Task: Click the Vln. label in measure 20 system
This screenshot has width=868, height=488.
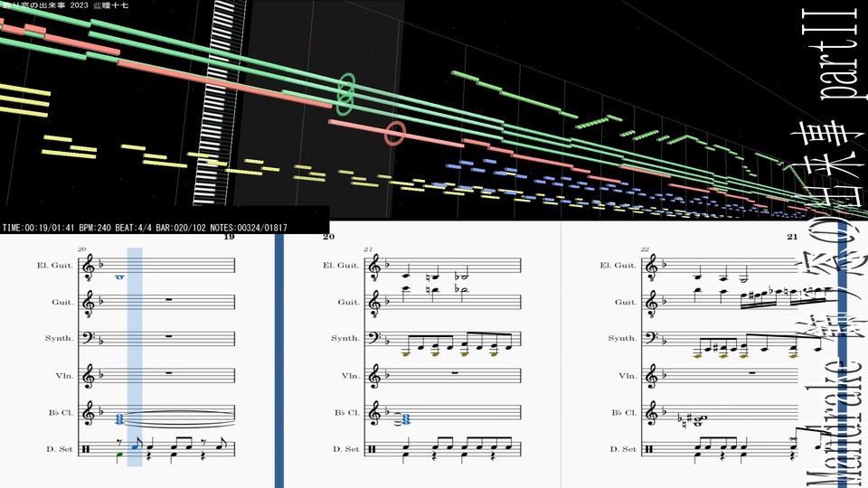Action: tap(64, 376)
